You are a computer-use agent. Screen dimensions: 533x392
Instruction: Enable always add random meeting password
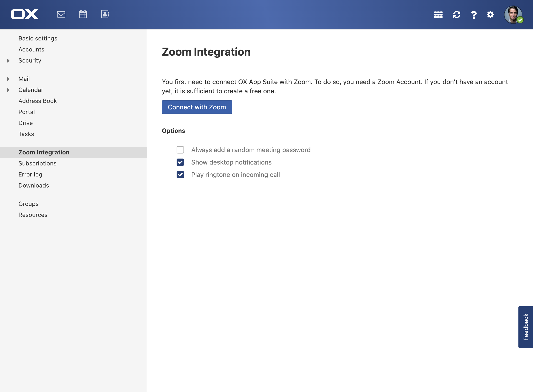180,150
